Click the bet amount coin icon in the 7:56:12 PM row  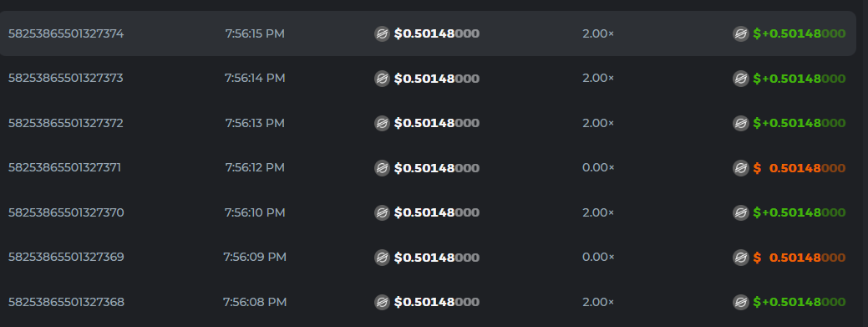coord(382,168)
